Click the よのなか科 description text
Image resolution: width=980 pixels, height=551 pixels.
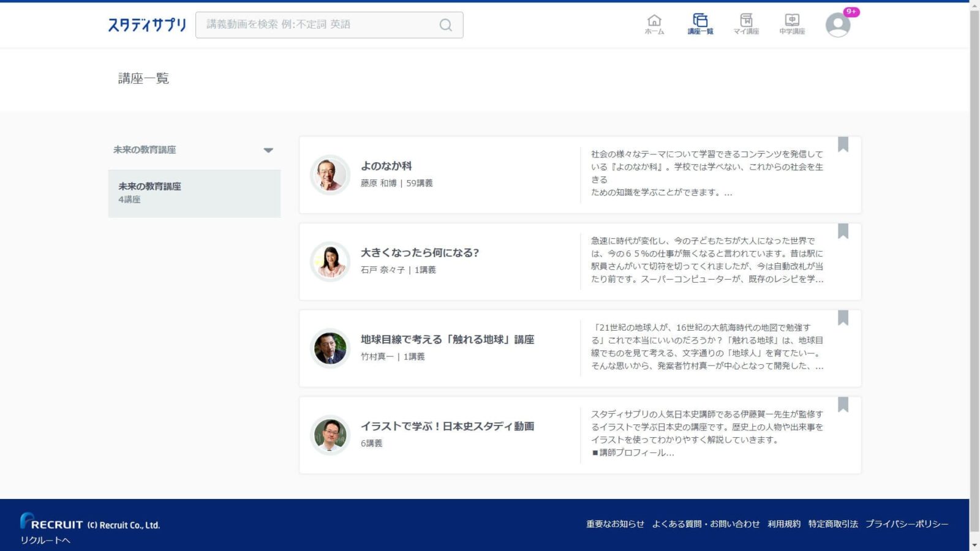707,173
